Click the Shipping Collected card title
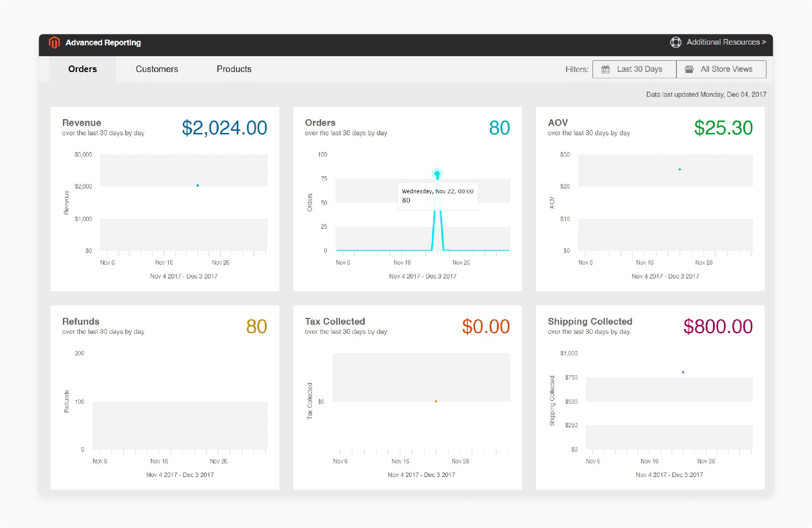 590,322
